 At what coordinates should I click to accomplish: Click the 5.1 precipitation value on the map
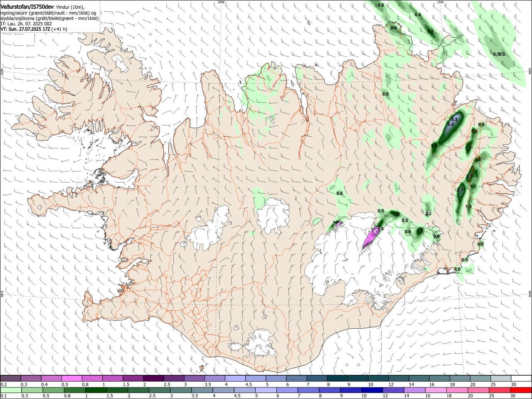point(454,120)
